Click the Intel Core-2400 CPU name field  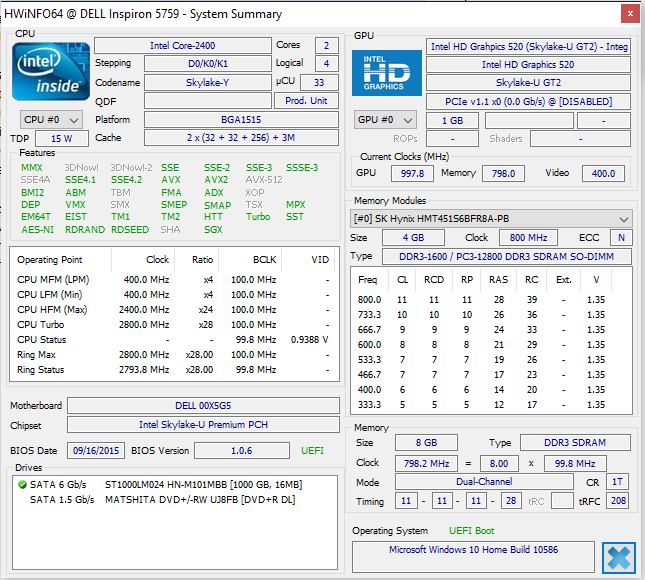[x=183, y=46]
